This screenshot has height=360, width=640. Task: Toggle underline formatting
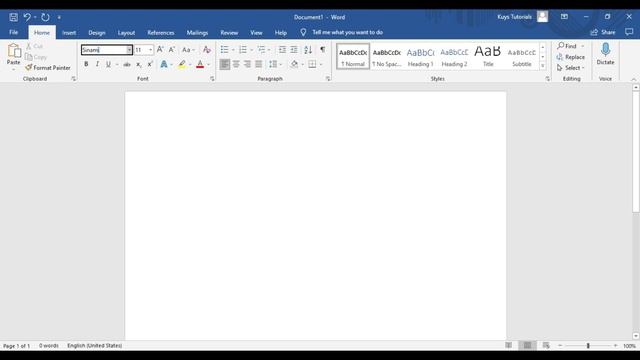108,64
